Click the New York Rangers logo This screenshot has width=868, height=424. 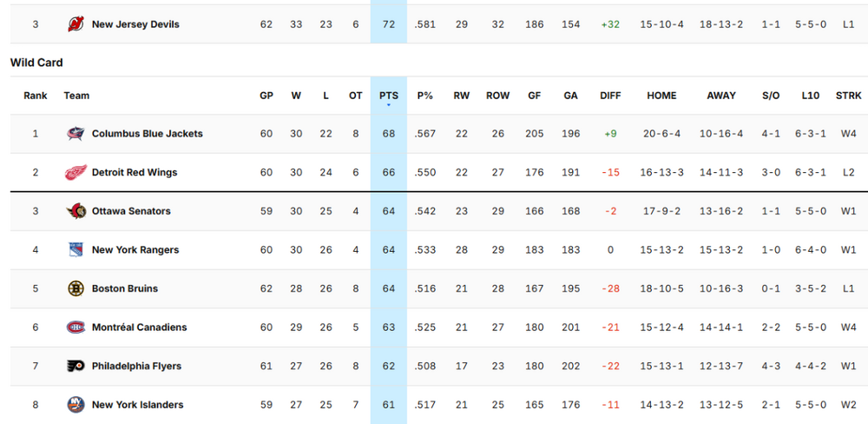(76, 249)
